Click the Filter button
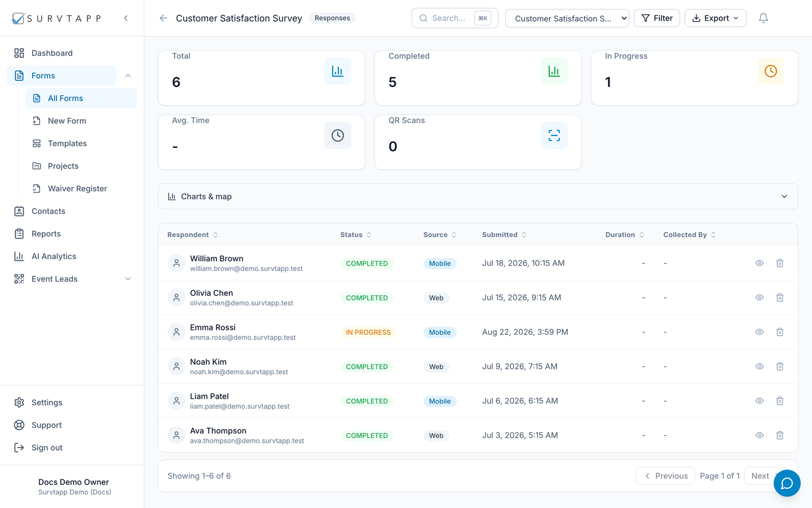Image resolution: width=812 pixels, height=508 pixels. (x=657, y=18)
